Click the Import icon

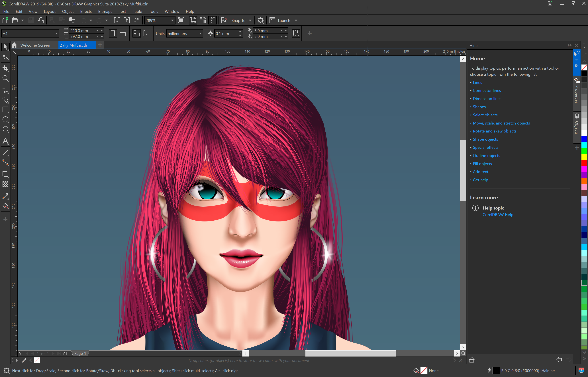[x=117, y=20]
